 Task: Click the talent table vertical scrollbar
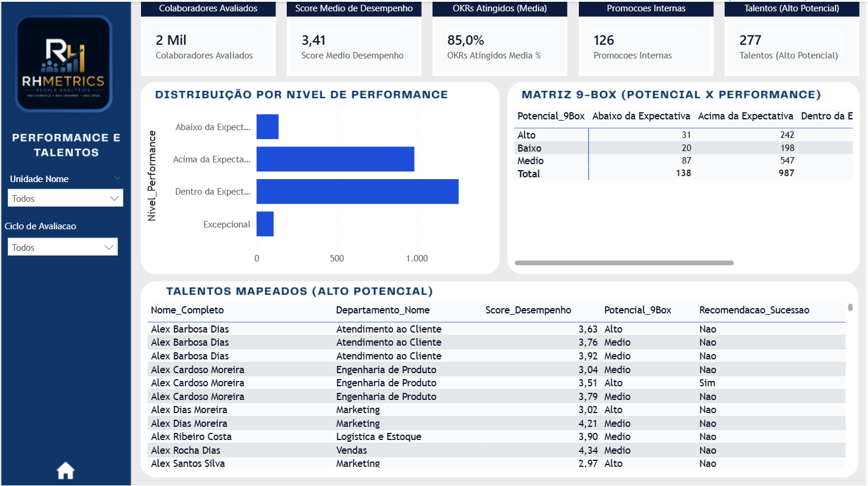tap(850, 307)
